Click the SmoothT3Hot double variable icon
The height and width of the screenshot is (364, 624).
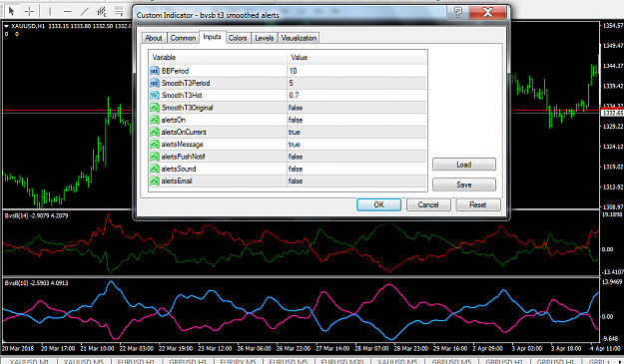(x=155, y=96)
